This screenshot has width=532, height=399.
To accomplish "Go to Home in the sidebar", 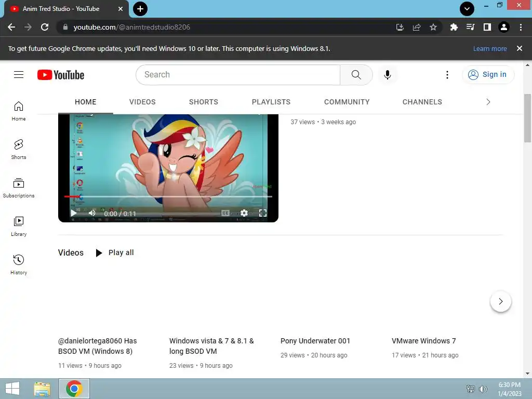I will pyautogui.click(x=19, y=111).
